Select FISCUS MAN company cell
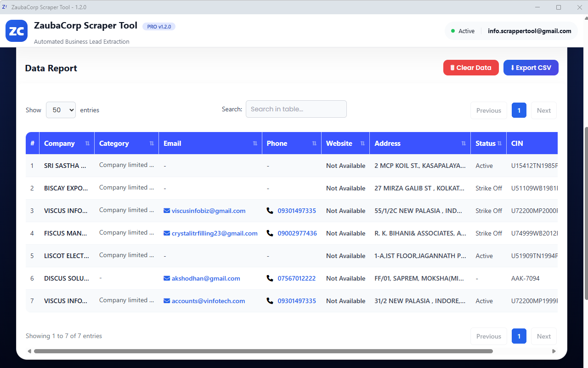Image resolution: width=588 pixels, height=368 pixels. (x=66, y=233)
